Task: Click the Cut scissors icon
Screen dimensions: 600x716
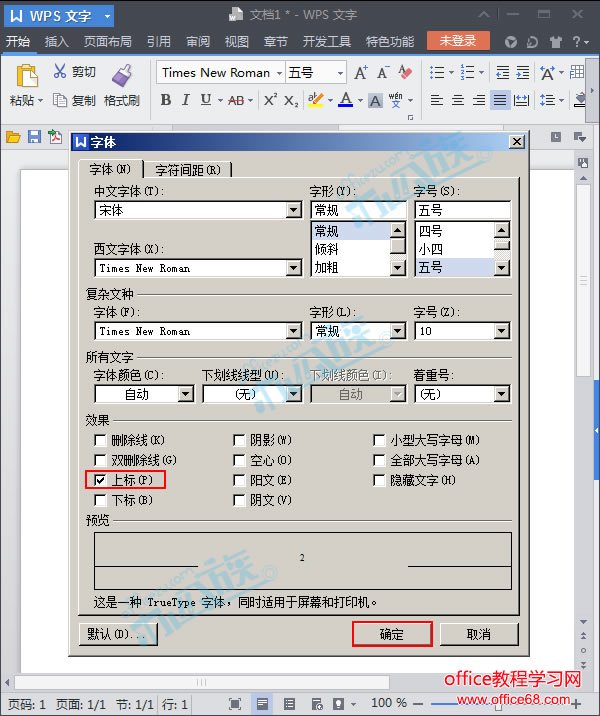Action: click(x=60, y=72)
